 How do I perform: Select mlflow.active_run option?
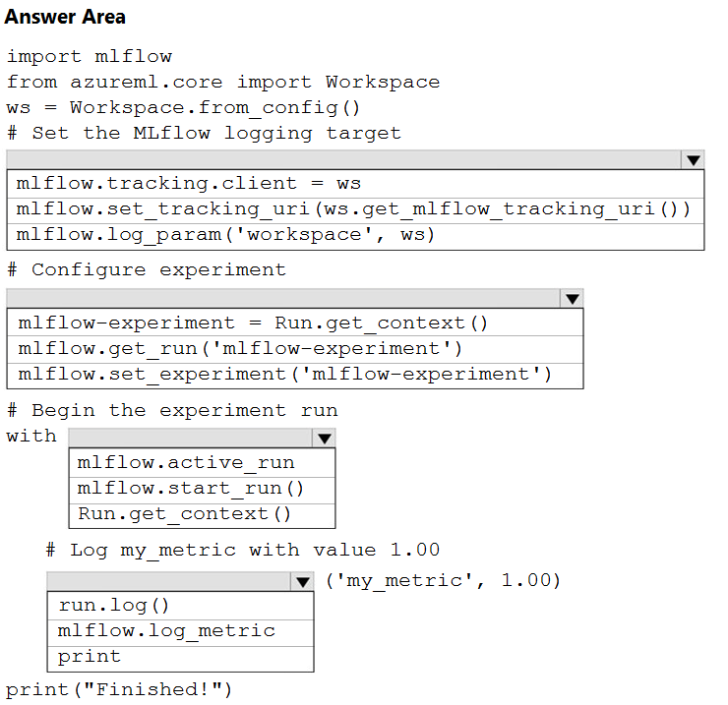pos(202,463)
